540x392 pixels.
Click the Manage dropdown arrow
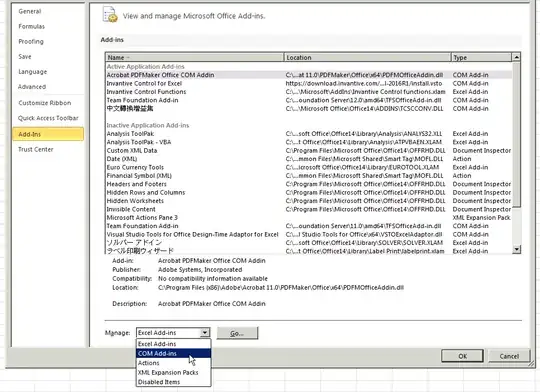pyautogui.click(x=205, y=333)
